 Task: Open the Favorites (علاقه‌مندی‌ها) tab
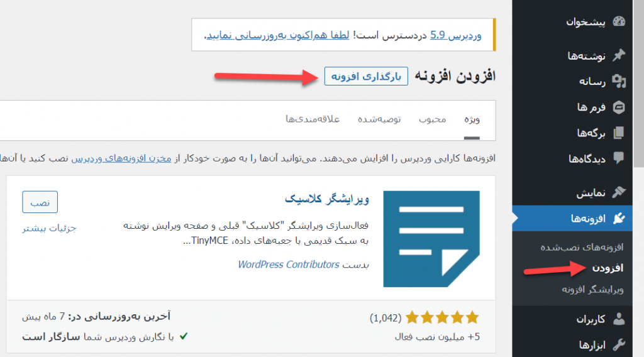tap(313, 119)
